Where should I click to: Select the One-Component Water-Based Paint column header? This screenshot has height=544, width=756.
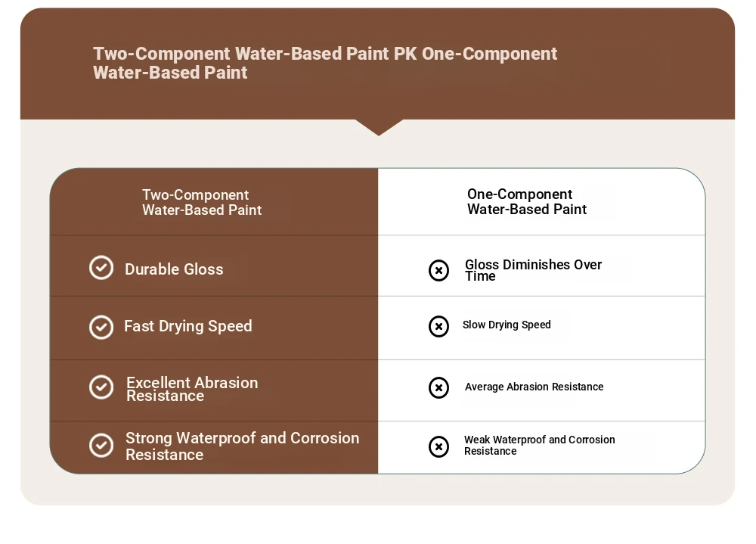coord(526,201)
